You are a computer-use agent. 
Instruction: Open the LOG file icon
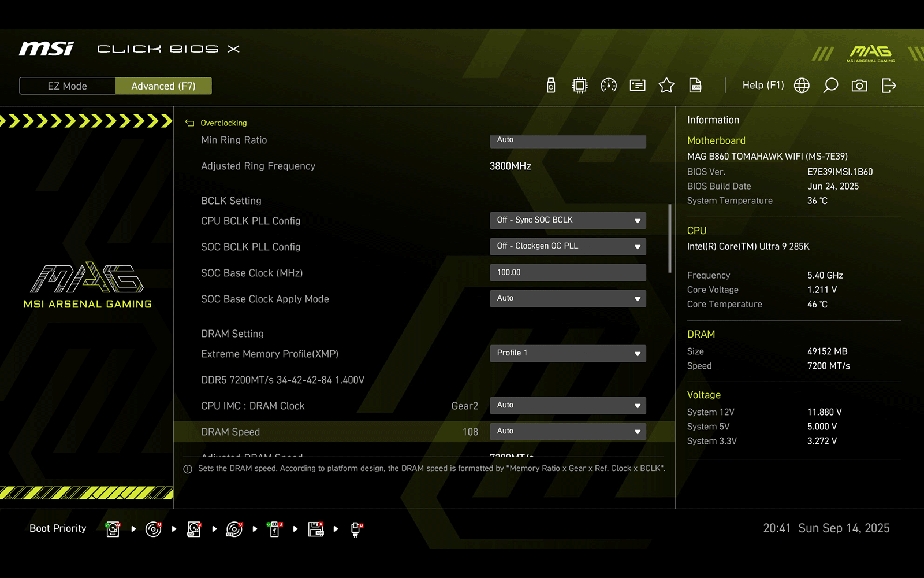point(695,86)
